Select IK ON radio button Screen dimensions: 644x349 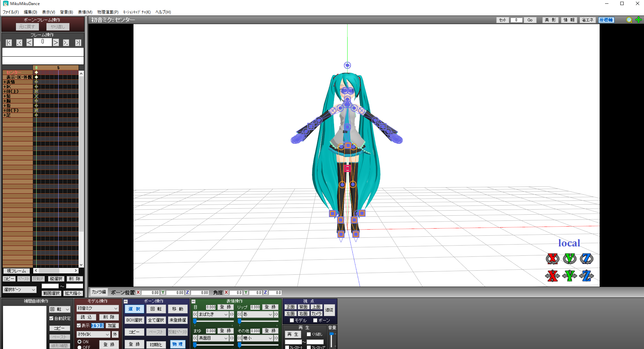click(x=80, y=342)
